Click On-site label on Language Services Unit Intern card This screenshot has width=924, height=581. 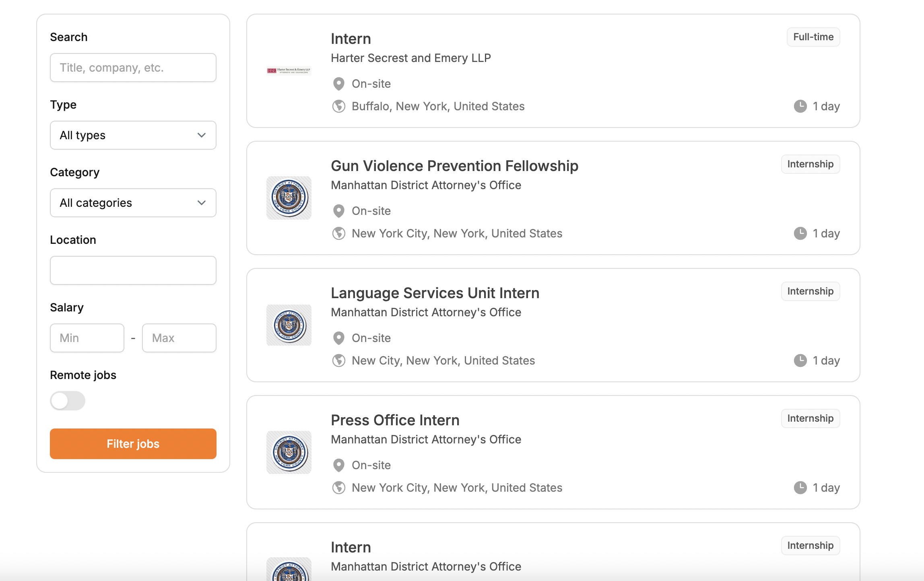pyautogui.click(x=371, y=338)
